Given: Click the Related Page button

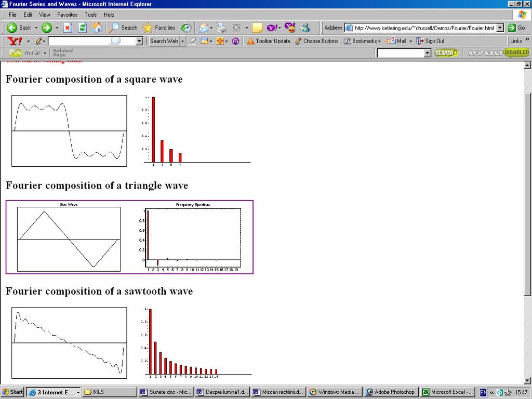Looking at the screenshot, I should 63,52.
